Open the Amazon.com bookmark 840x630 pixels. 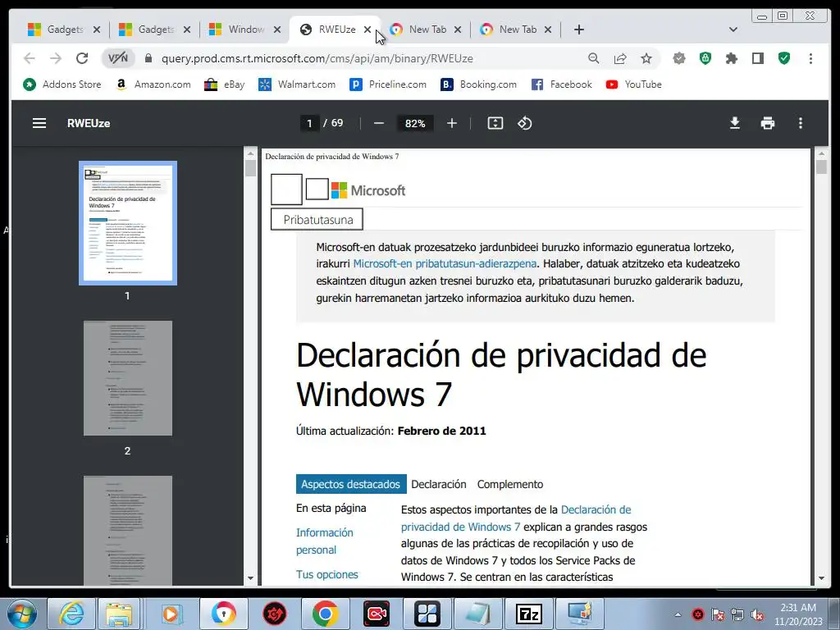click(153, 84)
